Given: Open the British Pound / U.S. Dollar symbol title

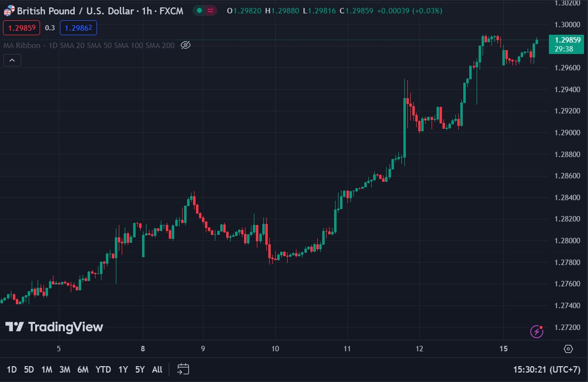Looking at the screenshot, I should pyautogui.click(x=76, y=11).
